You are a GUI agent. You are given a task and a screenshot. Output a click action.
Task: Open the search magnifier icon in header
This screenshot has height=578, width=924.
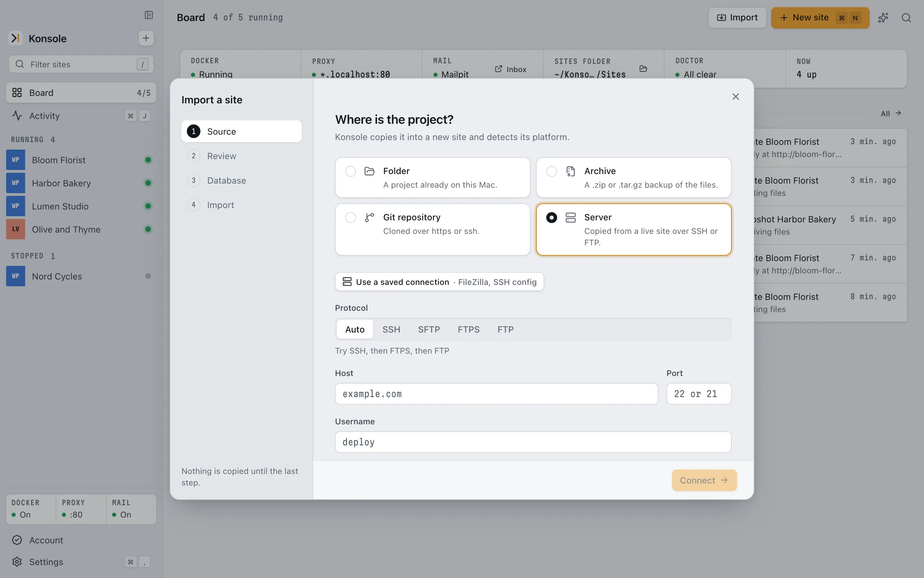(x=906, y=18)
